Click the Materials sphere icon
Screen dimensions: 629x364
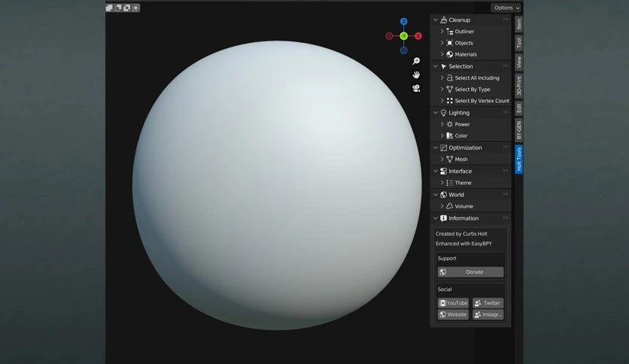pos(450,54)
